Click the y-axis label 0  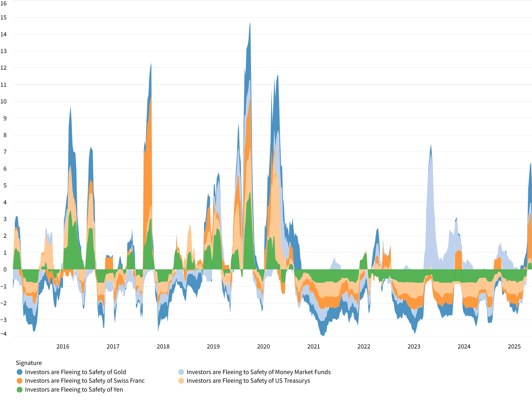pos(5,269)
